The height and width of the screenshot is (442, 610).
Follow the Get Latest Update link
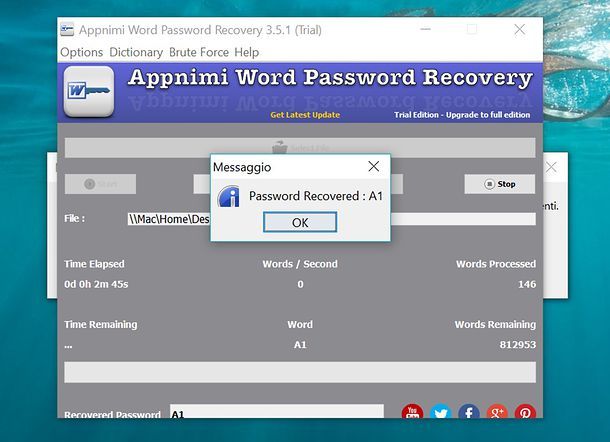click(x=305, y=115)
